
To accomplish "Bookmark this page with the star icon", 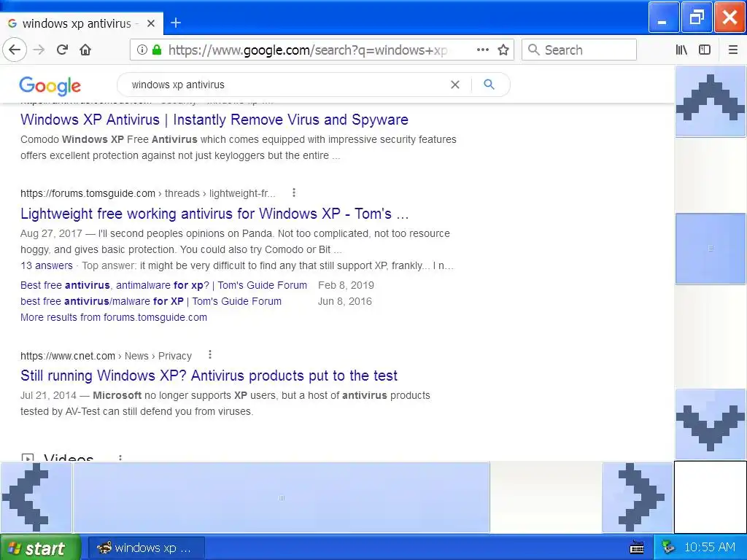I will click(x=503, y=50).
